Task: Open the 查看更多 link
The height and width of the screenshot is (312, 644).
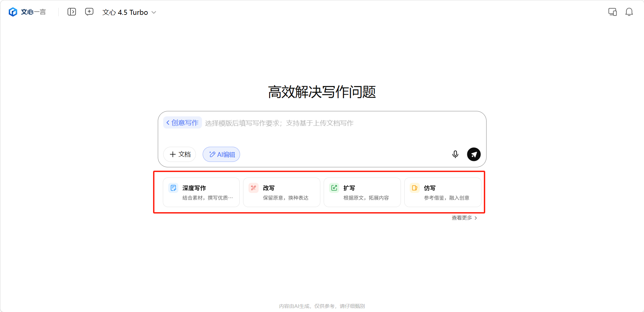Action: pos(464,218)
